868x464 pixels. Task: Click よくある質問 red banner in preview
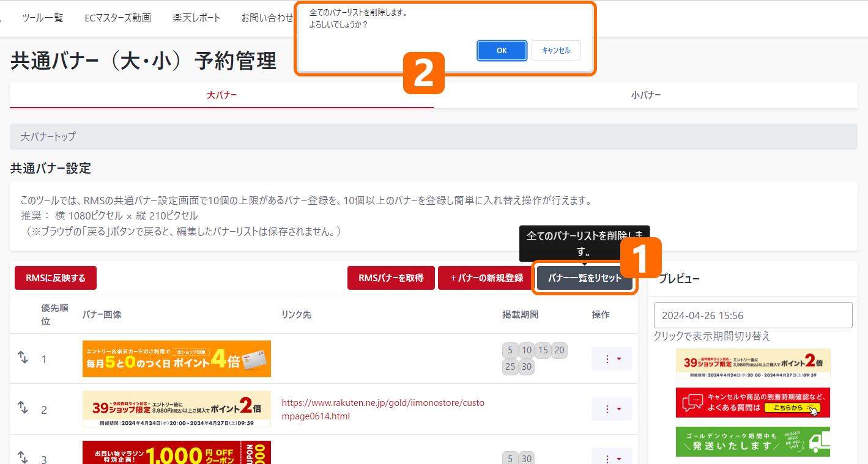[x=753, y=402]
